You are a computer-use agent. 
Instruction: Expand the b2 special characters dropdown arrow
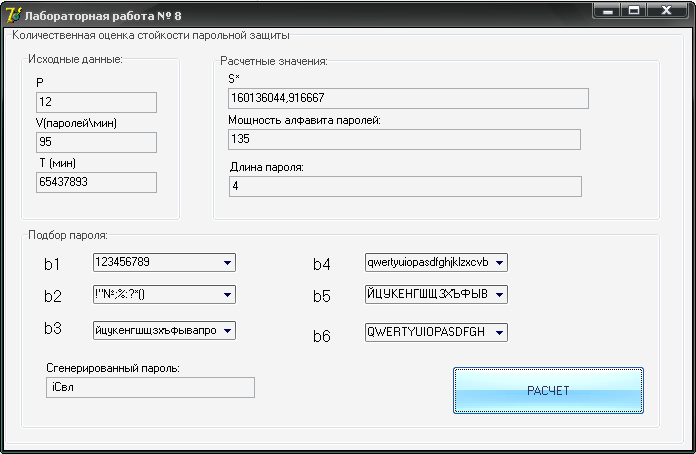[227, 295]
